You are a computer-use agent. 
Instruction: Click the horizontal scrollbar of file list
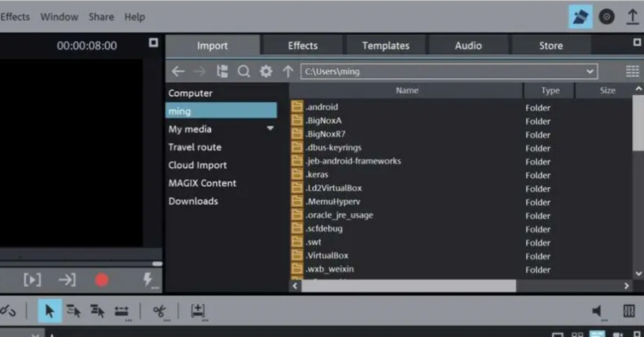click(409, 285)
